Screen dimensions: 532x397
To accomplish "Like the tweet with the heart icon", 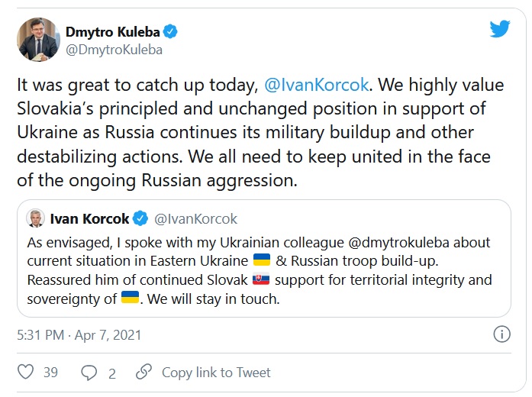I will tap(25, 373).
